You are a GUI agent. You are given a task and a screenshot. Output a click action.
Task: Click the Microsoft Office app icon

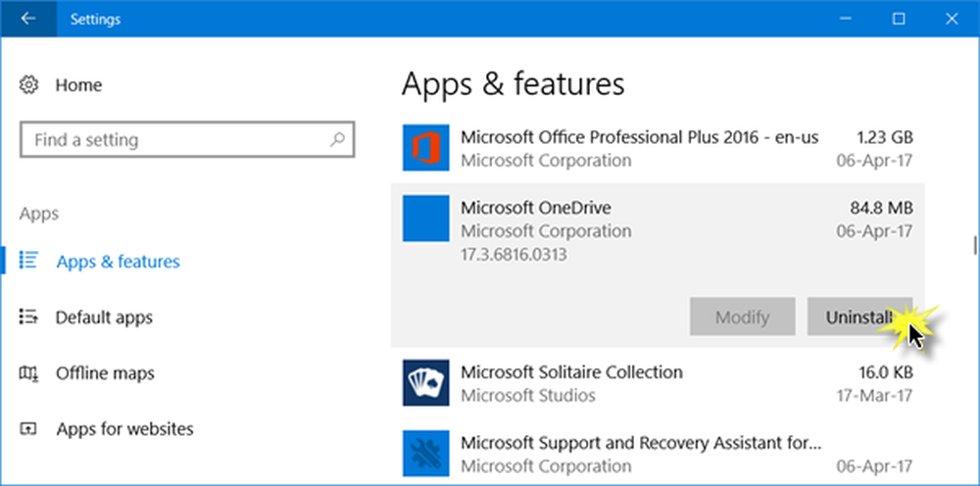pyautogui.click(x=425, y=147)
